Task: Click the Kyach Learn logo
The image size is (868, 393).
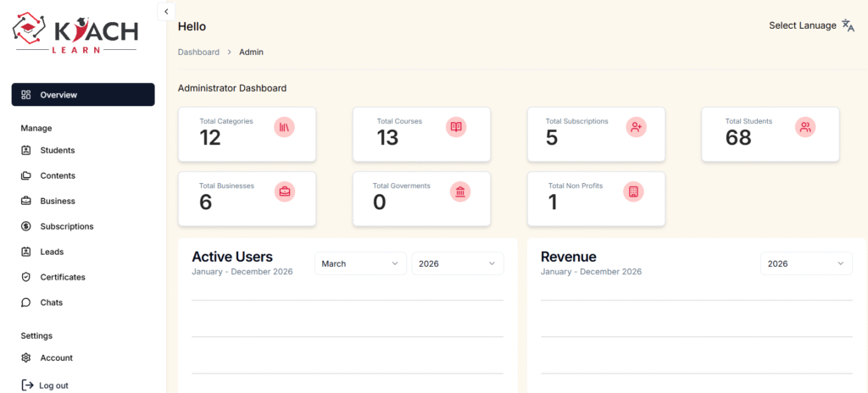Action: (x=75, y=32)
